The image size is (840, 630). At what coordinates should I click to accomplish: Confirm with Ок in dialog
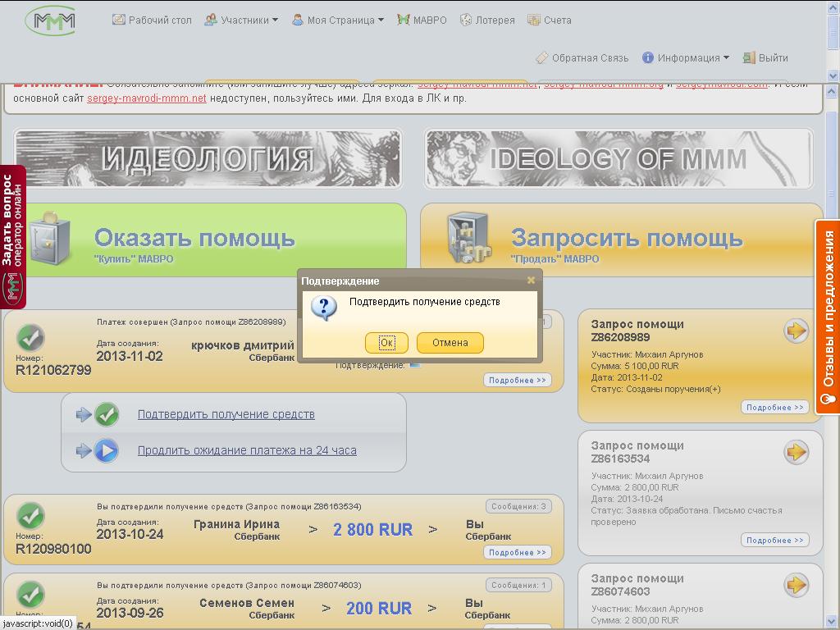point(387,342)
